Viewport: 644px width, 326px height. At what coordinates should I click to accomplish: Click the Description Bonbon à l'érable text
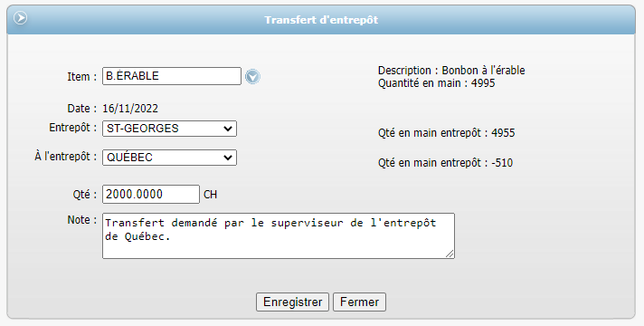click(451, 71)
